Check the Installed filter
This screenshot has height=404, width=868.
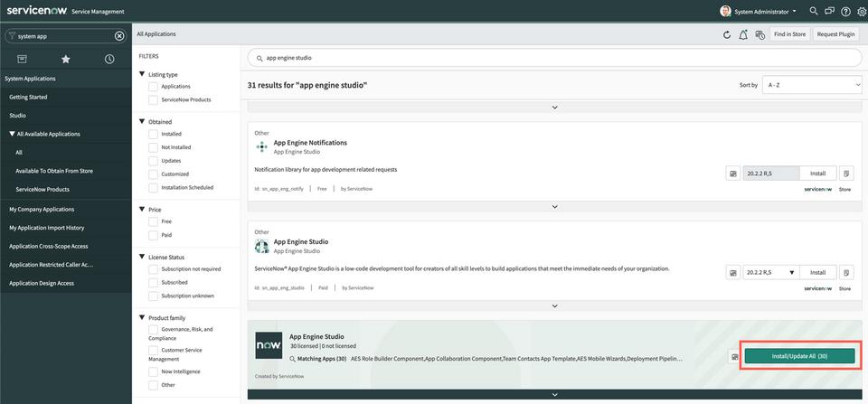[153, 134]
